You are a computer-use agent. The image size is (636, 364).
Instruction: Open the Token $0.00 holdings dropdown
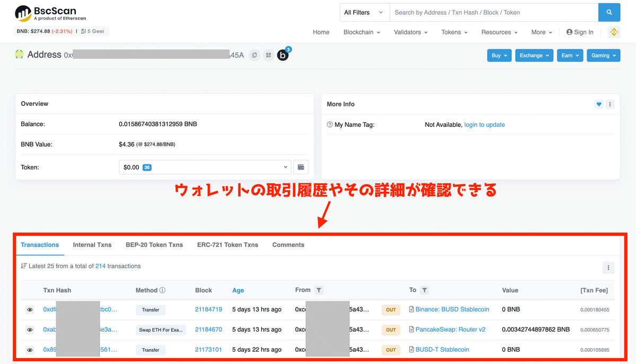tap(205, 167)
